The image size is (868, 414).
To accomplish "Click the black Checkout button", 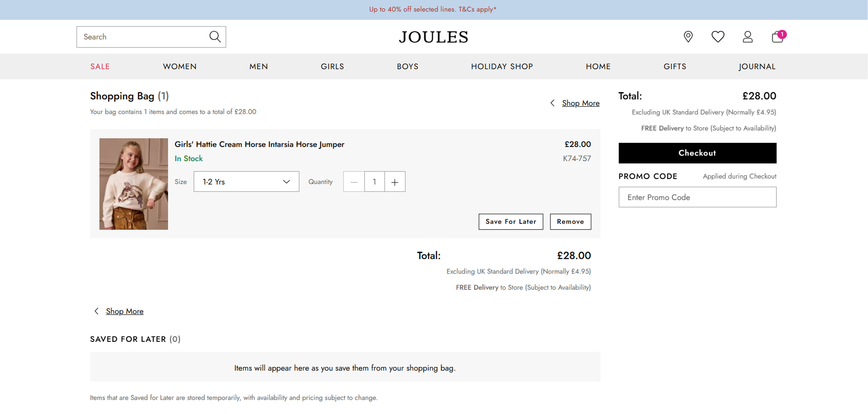I will [698, 153].
